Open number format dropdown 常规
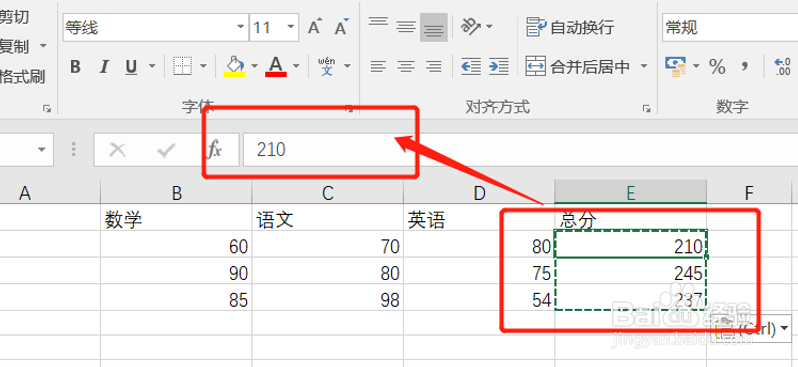Screen dimensions: 798x367 [730, 27]
